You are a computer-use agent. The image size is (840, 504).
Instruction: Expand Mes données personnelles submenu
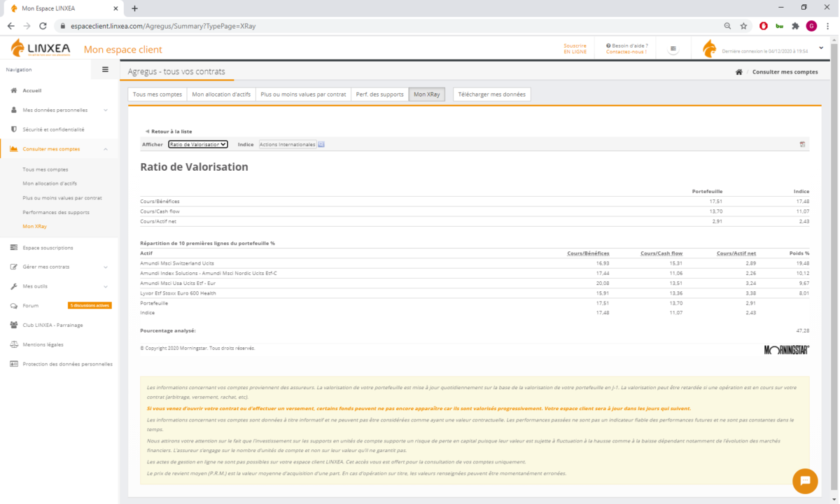click(106, 110)
